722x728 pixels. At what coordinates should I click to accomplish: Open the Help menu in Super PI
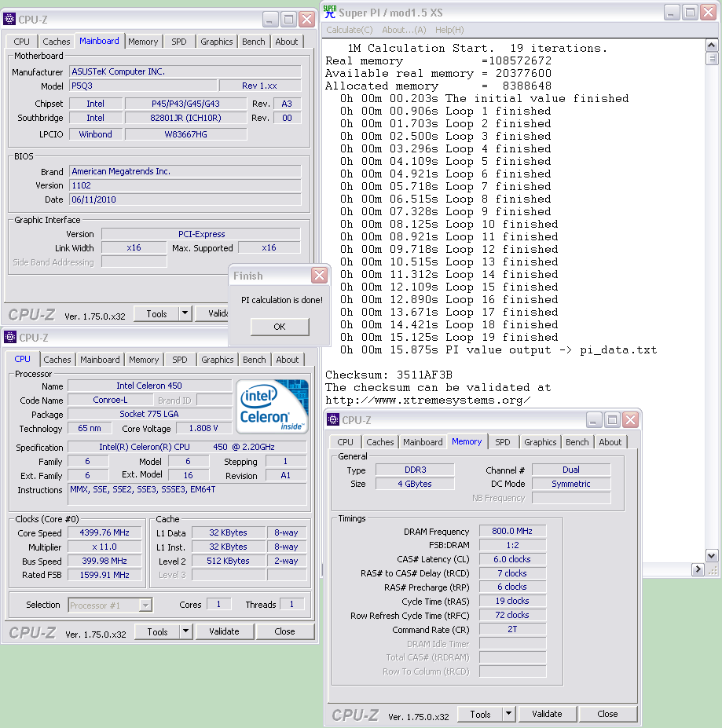449,30
